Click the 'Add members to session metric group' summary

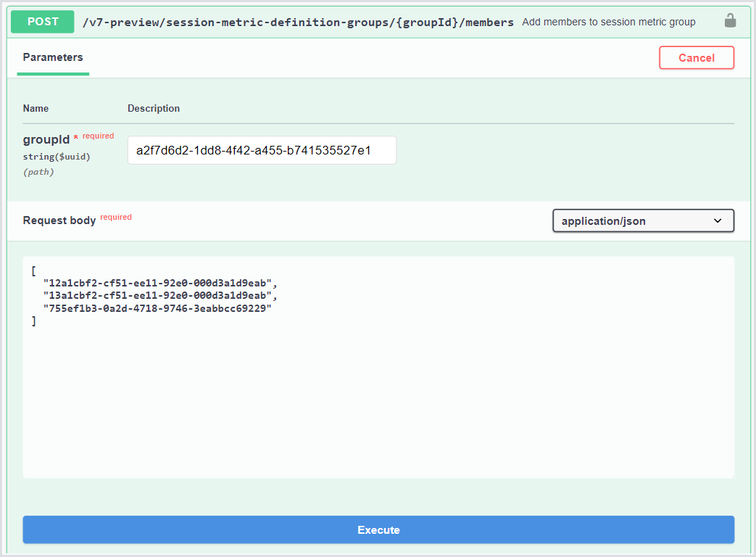(x=608, y=22)
